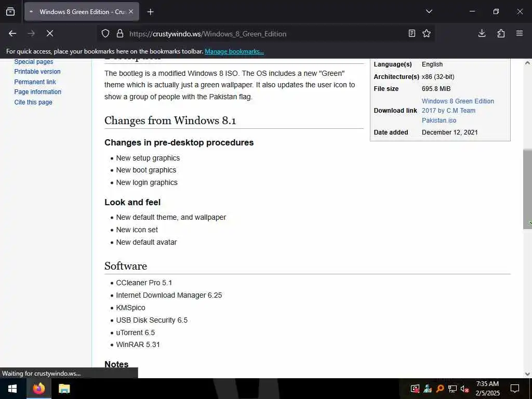Open Printable version link
The image size is (532, 399).
point(37,72)
